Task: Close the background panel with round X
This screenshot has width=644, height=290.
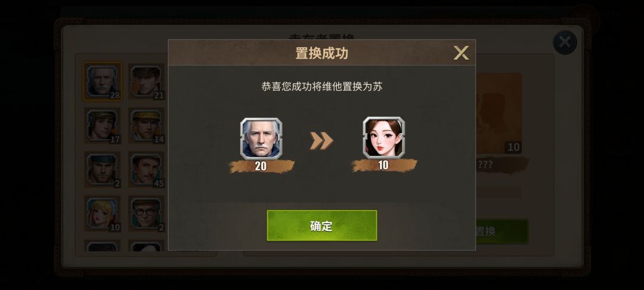Action: click(x=565, y=42)
